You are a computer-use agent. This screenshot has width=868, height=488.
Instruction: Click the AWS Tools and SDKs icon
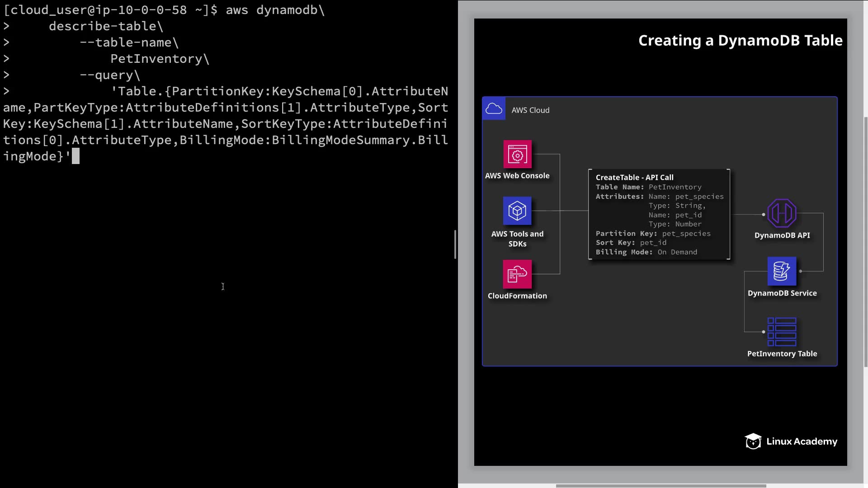517,211
